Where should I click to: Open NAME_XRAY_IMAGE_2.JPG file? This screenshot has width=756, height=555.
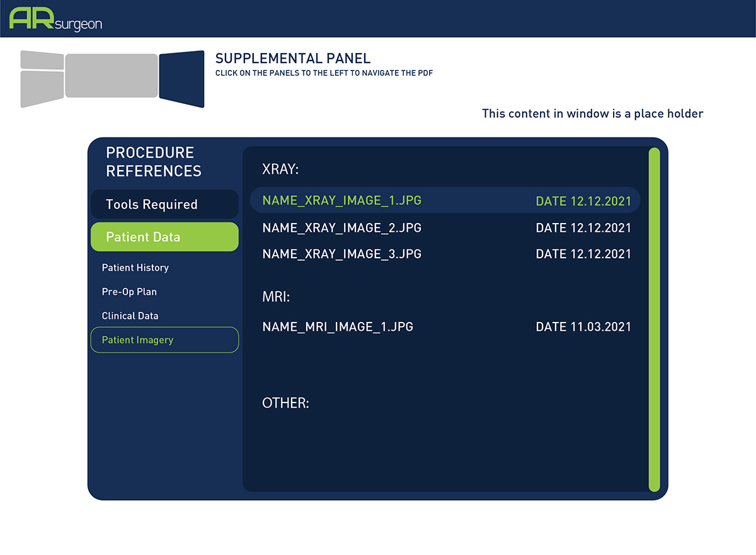click(342, 227)
